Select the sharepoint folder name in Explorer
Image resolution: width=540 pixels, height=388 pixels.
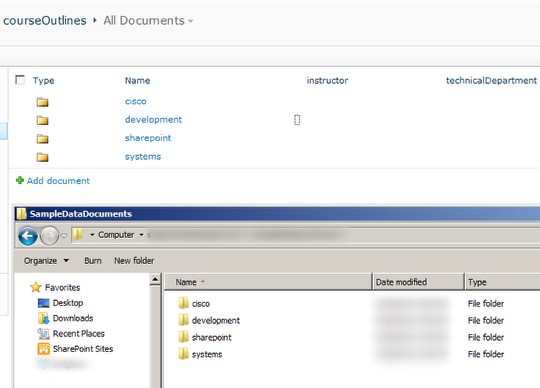tap(211, 337)
